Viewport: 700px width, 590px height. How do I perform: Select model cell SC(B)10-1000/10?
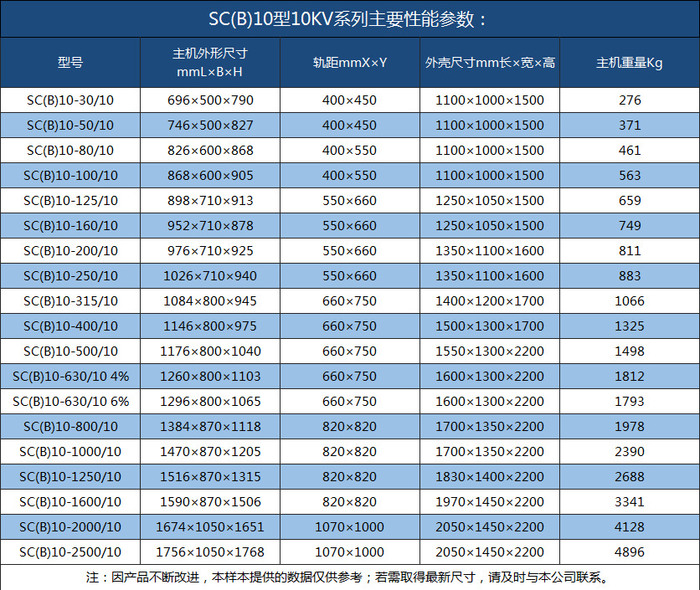(x=70, y=452)
